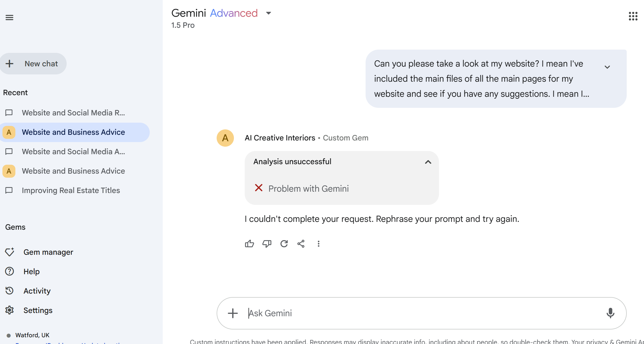The height and width of the screenshot is (344, 644).
Task: Open Improving Real Estate Titles chat
Action: pyautogui.click(x=71, y=190)
